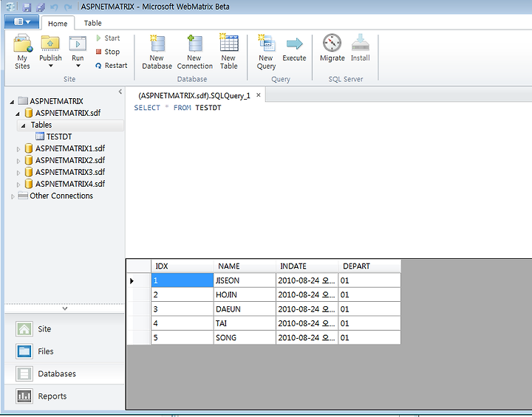Collapse the ASPNETMATRIX root node

coord(13,102)
